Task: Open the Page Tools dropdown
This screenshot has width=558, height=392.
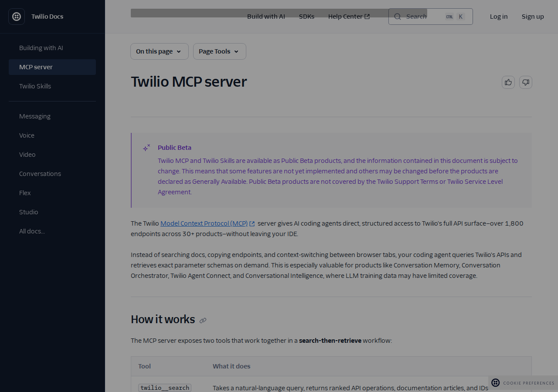Action: coord(220,51)
